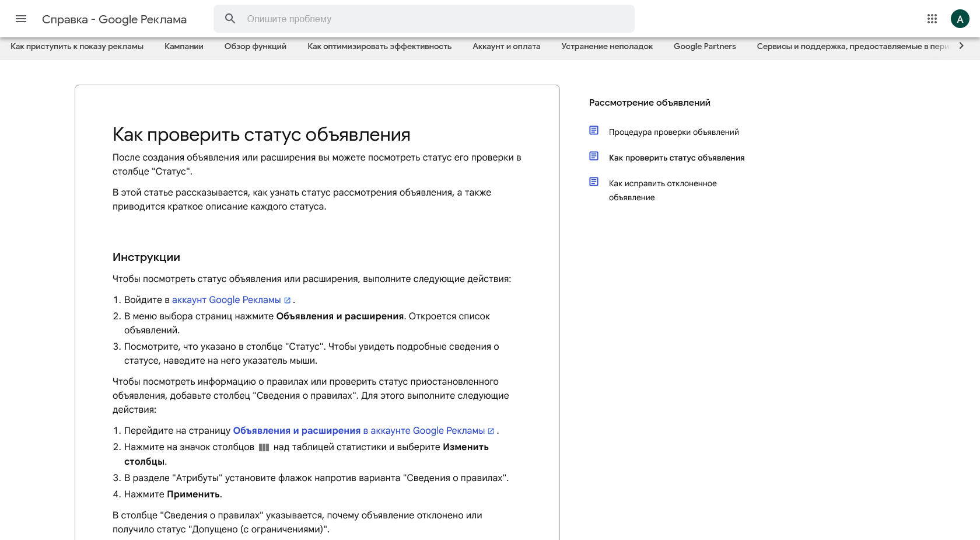Image resolution: width=980 pixels, height=540 pixels.
Task: Click bold text 'Объявления и расширения' in step 2
Action: 340,316
